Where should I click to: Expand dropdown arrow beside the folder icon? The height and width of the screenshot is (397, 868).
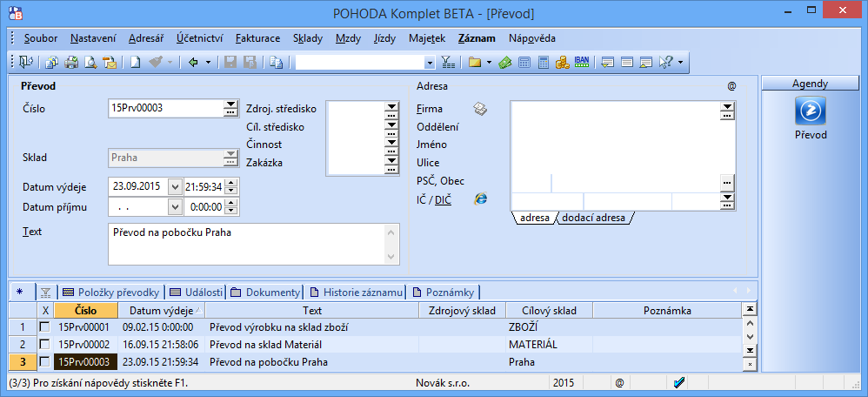tap(489, 63)
